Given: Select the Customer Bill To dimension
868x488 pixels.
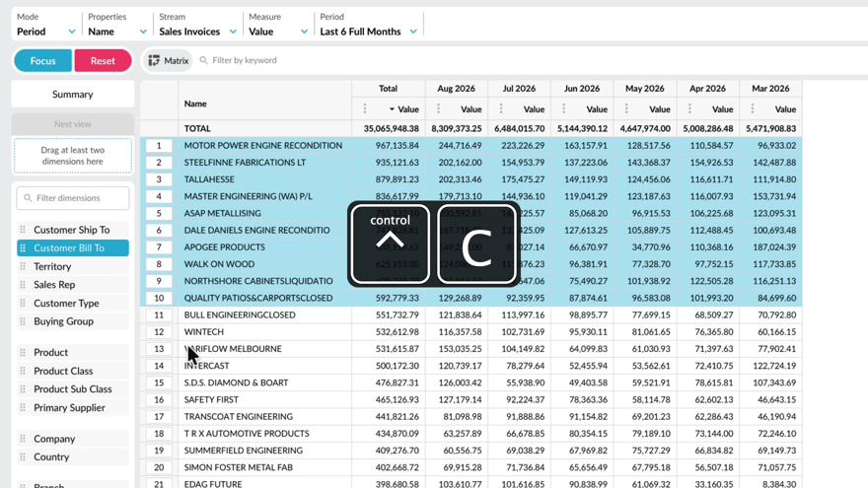Looking at the screenshot, I should 73,247.
